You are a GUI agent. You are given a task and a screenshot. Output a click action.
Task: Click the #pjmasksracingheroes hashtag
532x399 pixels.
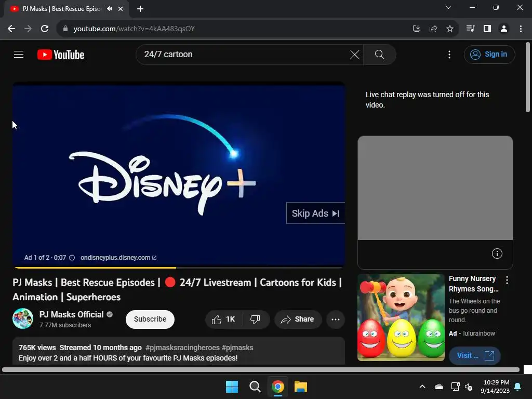pos(182,348)
